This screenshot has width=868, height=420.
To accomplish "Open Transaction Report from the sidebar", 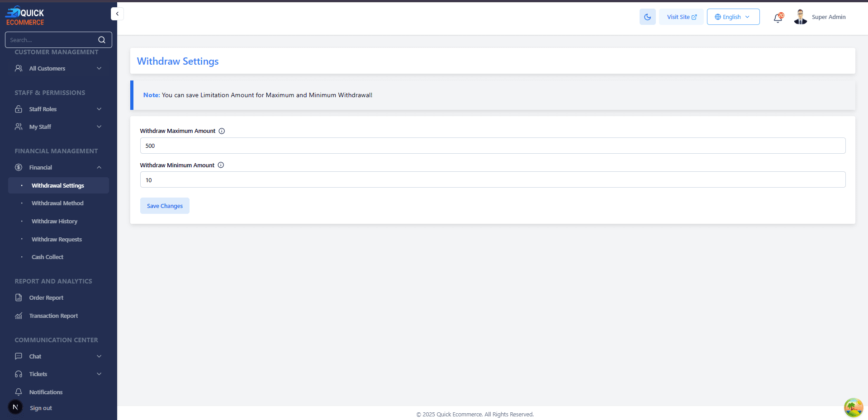I will (53, 316).
